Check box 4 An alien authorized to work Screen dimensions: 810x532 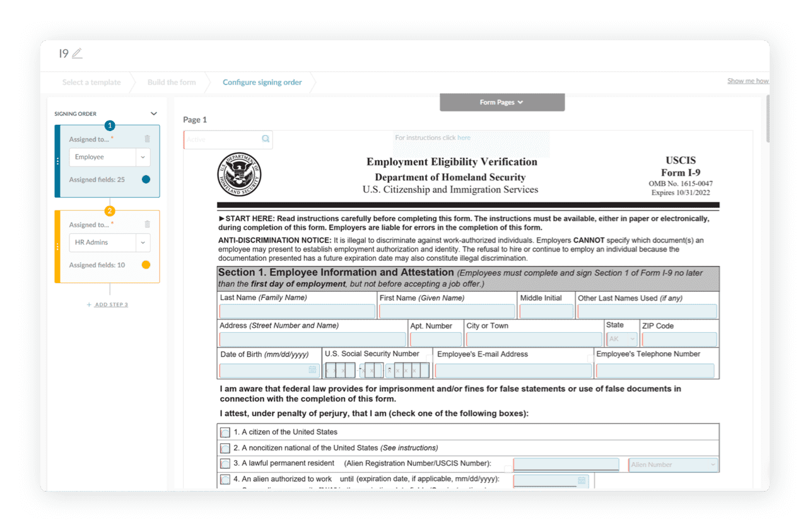click(x=225, y=480)
